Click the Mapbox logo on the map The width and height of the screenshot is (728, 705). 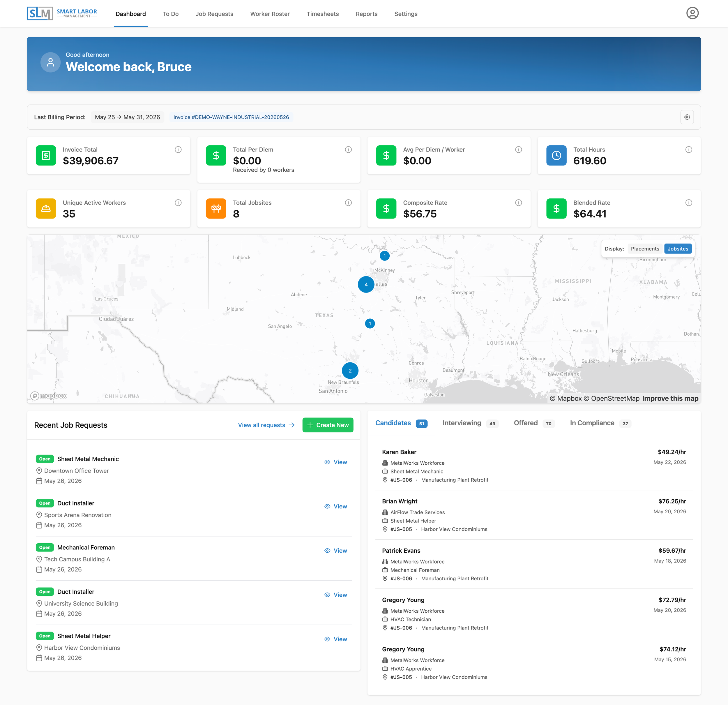(x=49, y=395)
